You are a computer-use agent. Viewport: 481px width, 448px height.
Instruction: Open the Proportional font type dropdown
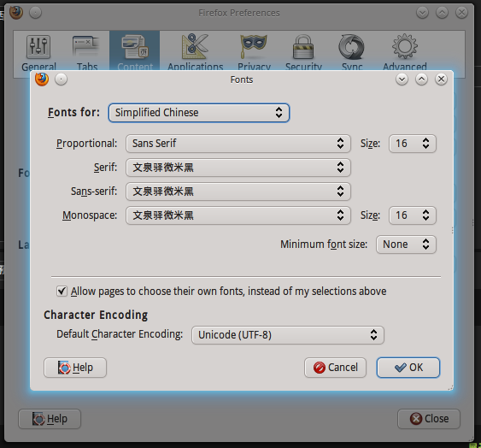pos(238,144)
